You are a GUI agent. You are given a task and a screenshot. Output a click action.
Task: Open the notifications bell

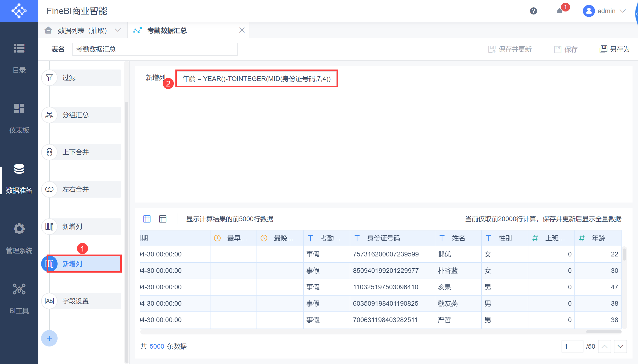[560, 11]
